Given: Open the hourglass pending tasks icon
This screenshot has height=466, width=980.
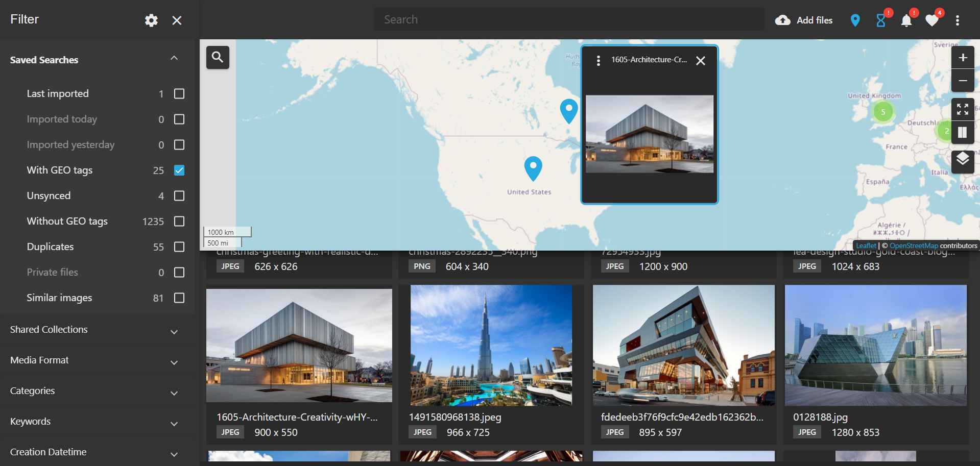Looking at the screenshot, I should 880,20.
